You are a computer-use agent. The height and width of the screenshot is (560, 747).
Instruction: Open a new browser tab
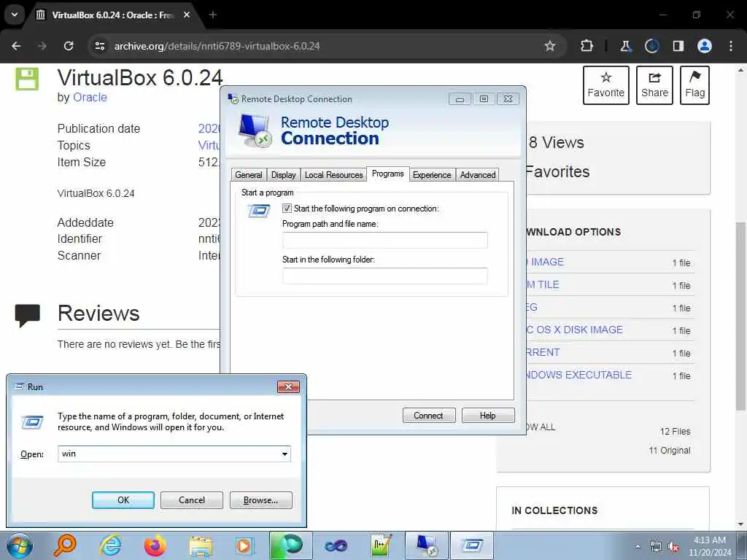coord(213,15)
